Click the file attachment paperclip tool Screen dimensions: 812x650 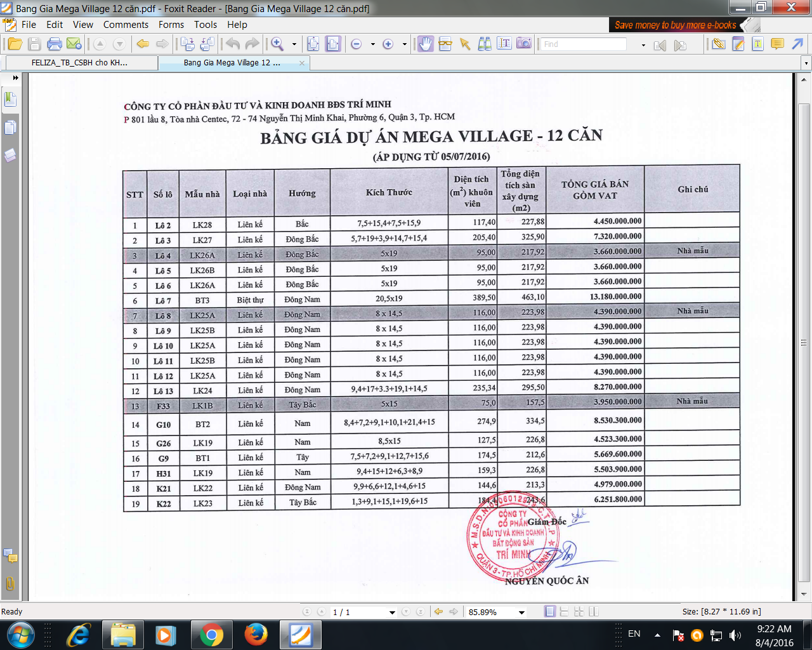(718, 44)
